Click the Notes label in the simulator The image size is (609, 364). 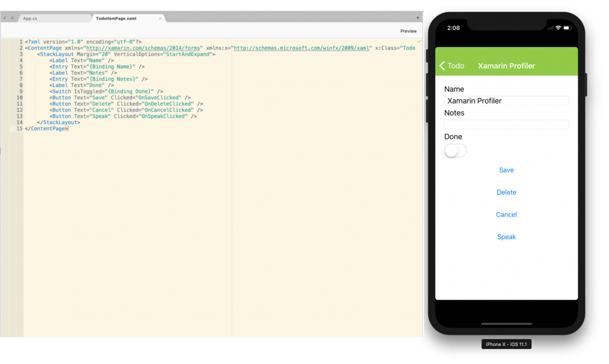454,112
